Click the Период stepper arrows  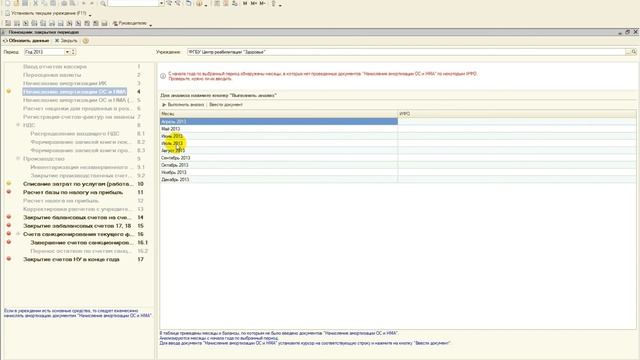73,52
